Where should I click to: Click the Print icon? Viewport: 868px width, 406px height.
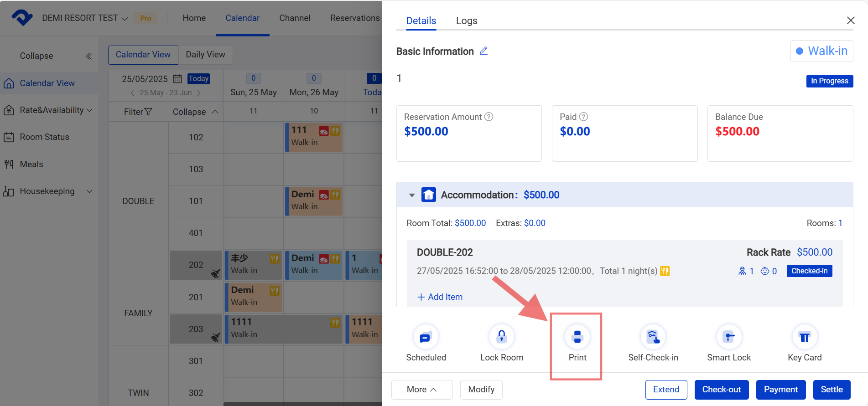[577, 337]
